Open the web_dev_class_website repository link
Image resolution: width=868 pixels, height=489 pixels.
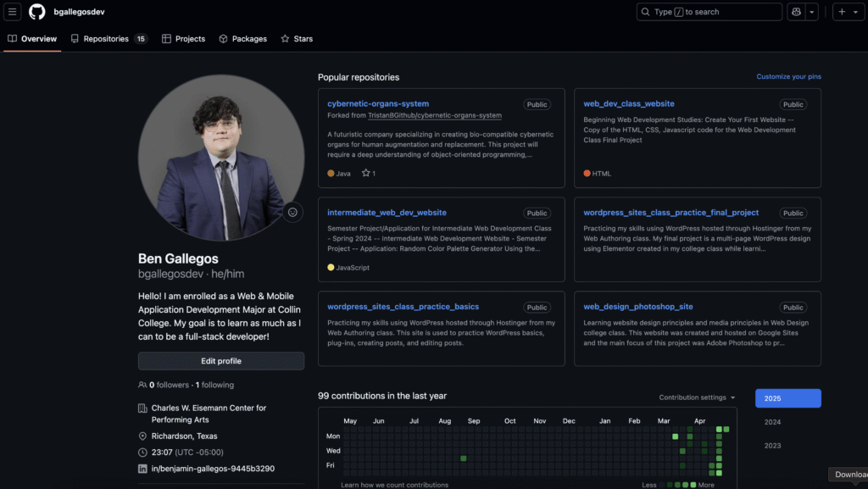(x=629, y=104)
